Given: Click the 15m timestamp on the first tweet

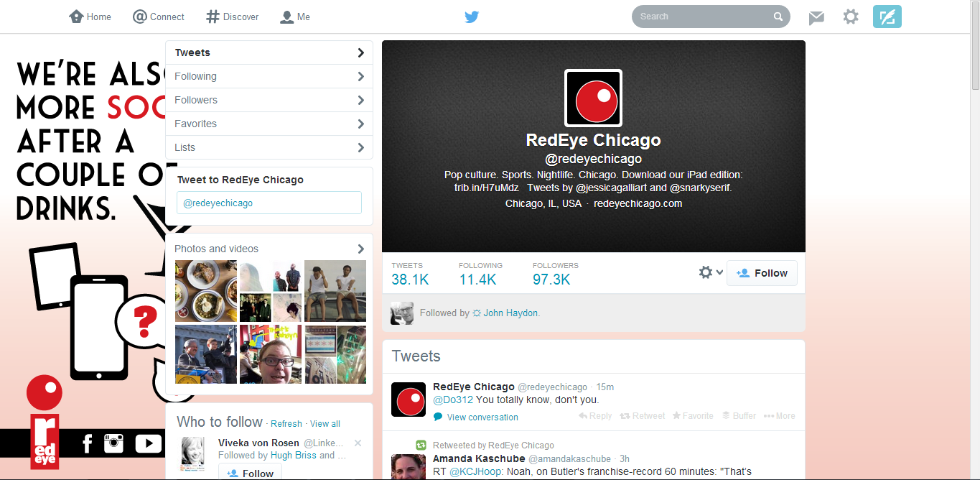Looking at the screenshot, I should [605, 387].
